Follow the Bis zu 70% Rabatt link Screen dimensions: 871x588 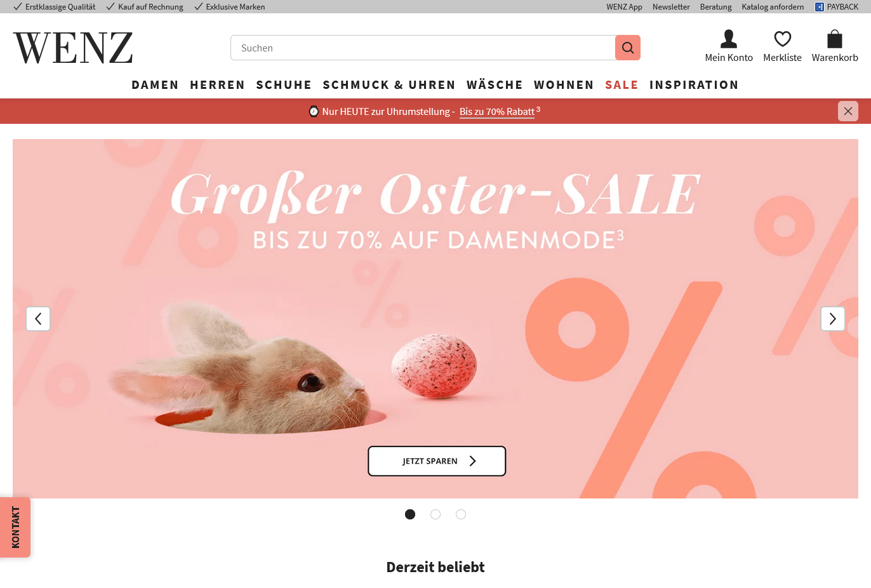tap(497, 112)
